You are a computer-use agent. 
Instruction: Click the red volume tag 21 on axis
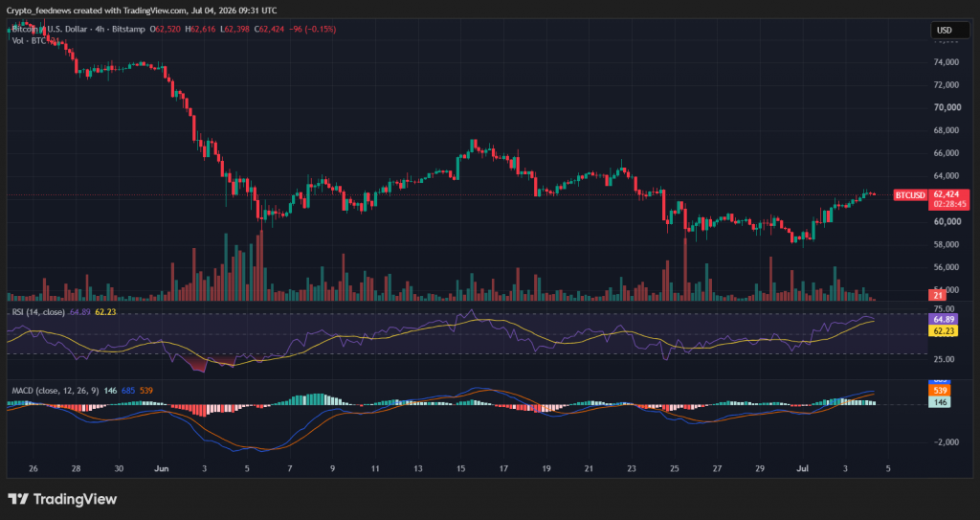[938, 295]
